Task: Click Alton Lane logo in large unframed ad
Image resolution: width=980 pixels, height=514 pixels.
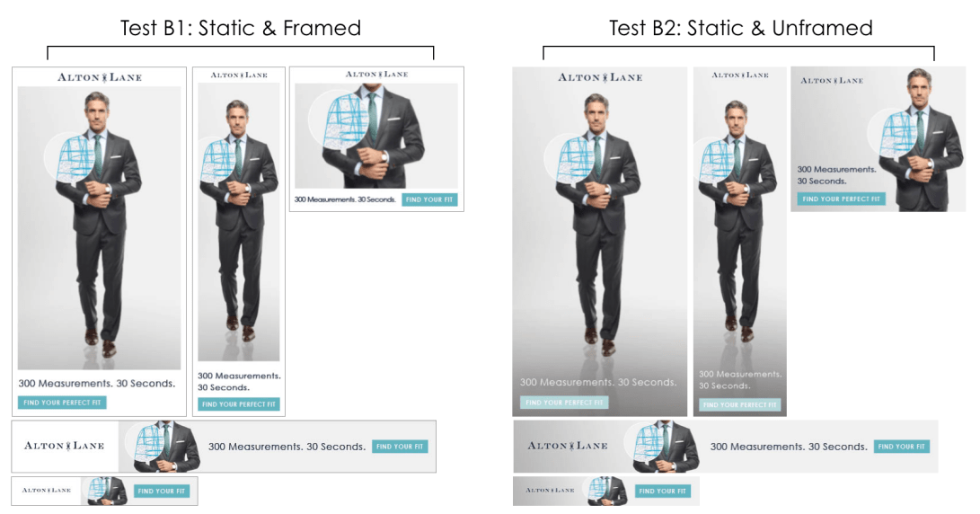Action: click(x=600, y=77)
